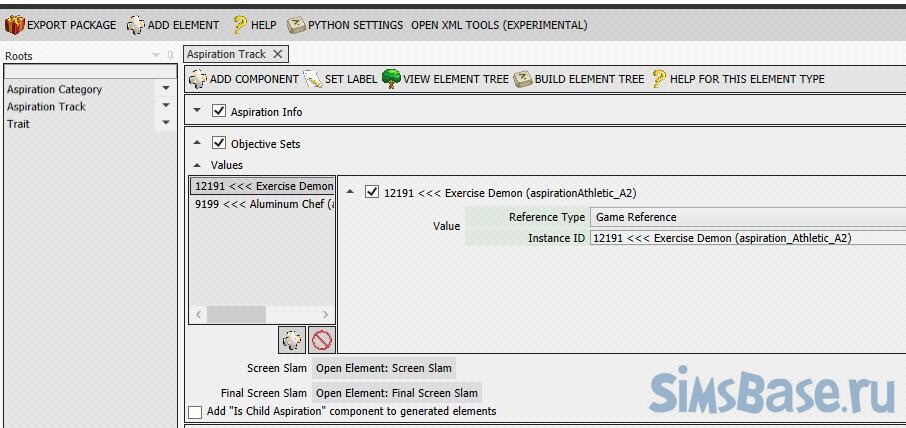Click Open Element: Screen Slam button
The width and height of the screenshot is (906, 428).
tap(384, 368)
